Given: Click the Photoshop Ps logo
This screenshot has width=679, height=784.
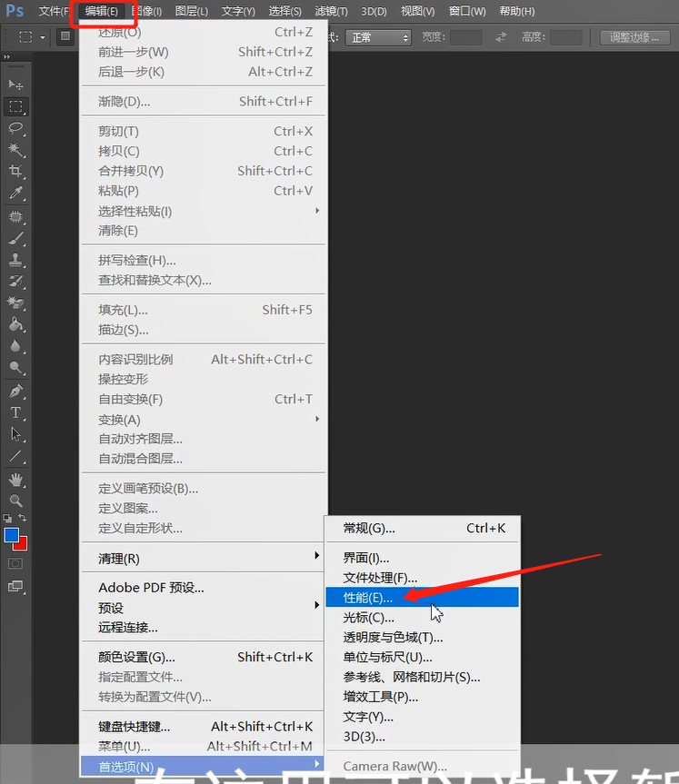Looking at the screenshot, I should pos(15,11).
